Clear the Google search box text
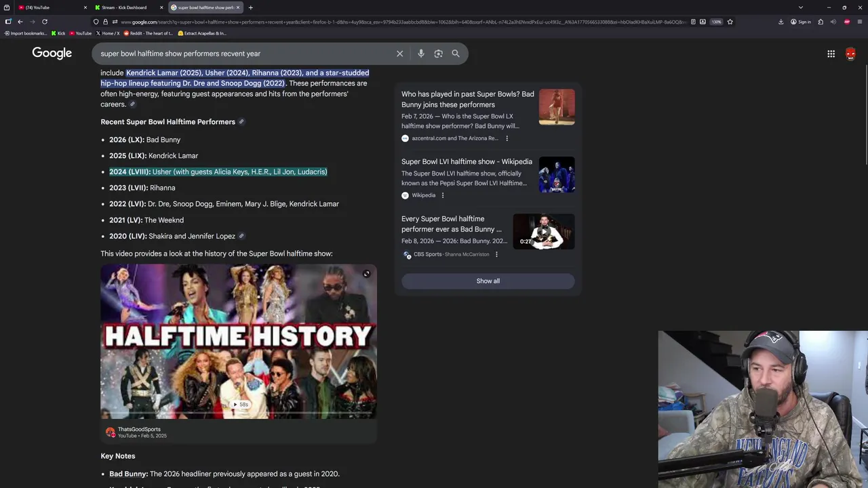 coord(399,54)
